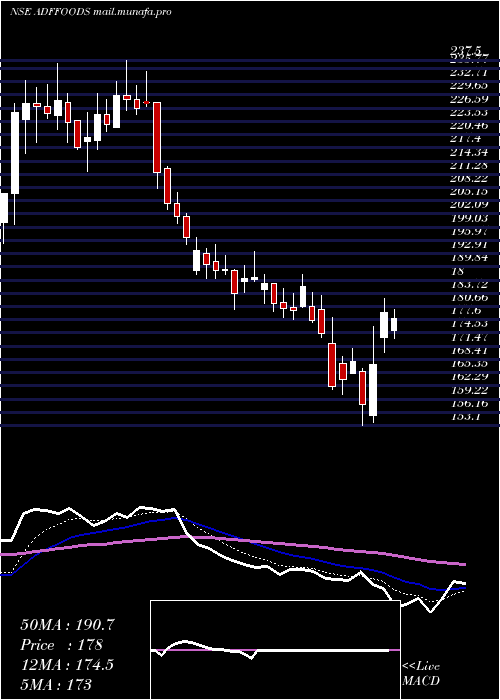Click the <<Live MACD label
Screen dimensions: 500x700
coord(421,673)
